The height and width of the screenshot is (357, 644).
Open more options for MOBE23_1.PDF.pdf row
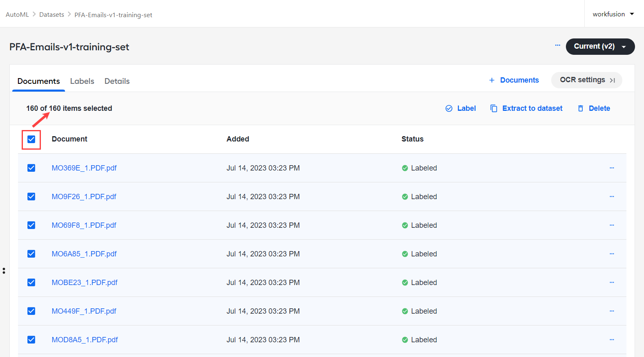click(x=612, y=283)
